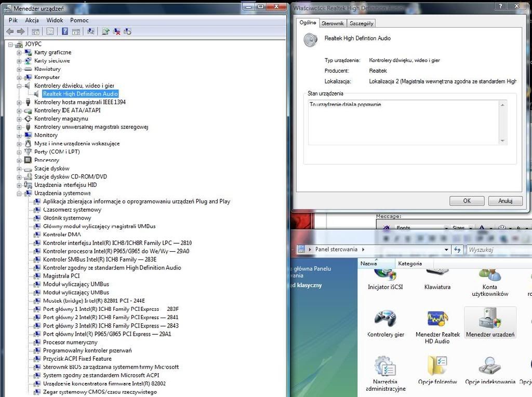Switch to the Szczegóły tab

click(x=362, y=23)
